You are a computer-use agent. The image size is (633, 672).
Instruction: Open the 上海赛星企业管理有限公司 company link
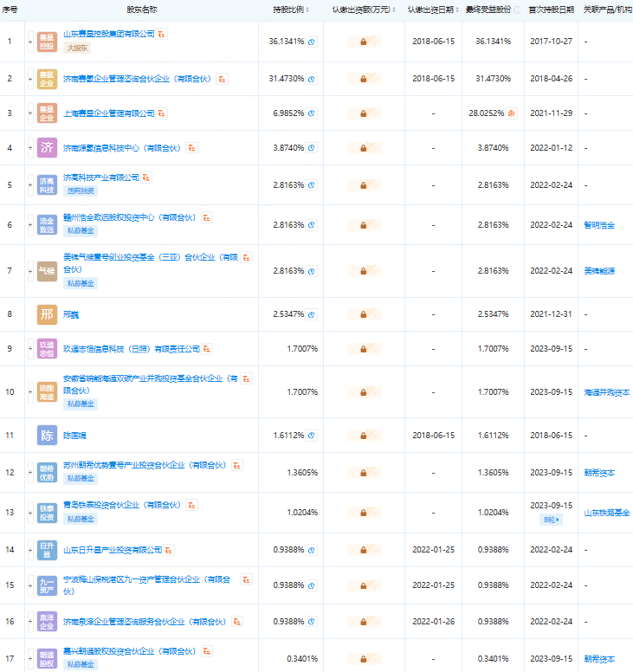109,113
